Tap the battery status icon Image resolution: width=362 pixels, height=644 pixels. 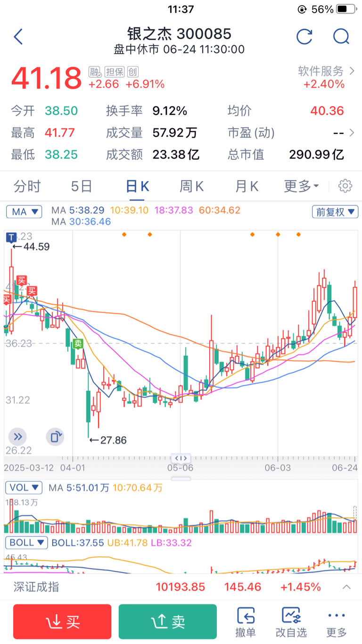coord(346,9)
